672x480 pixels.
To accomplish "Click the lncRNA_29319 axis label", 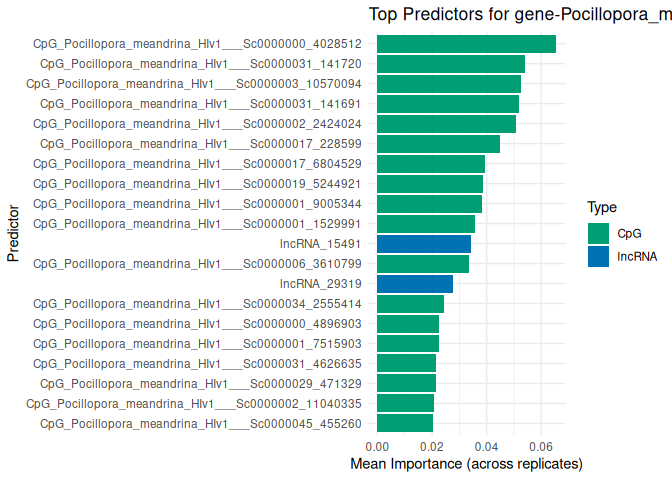I will [328, 284].
